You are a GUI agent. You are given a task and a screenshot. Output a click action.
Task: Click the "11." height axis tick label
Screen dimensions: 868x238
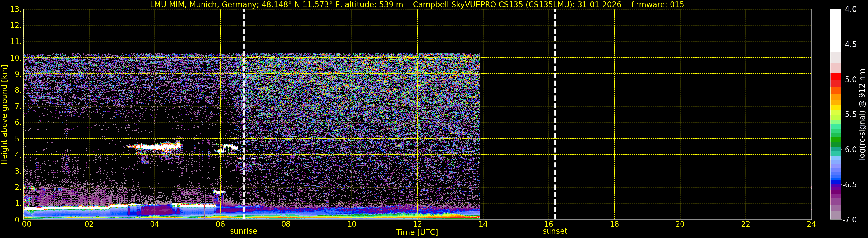click(16, 42)
